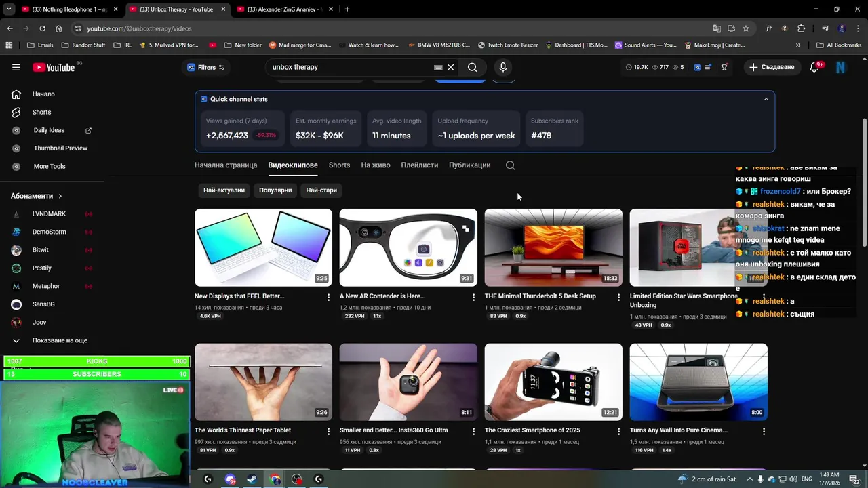Switch to the Публикации tab
Screen dimensions: 868x488
469,165
